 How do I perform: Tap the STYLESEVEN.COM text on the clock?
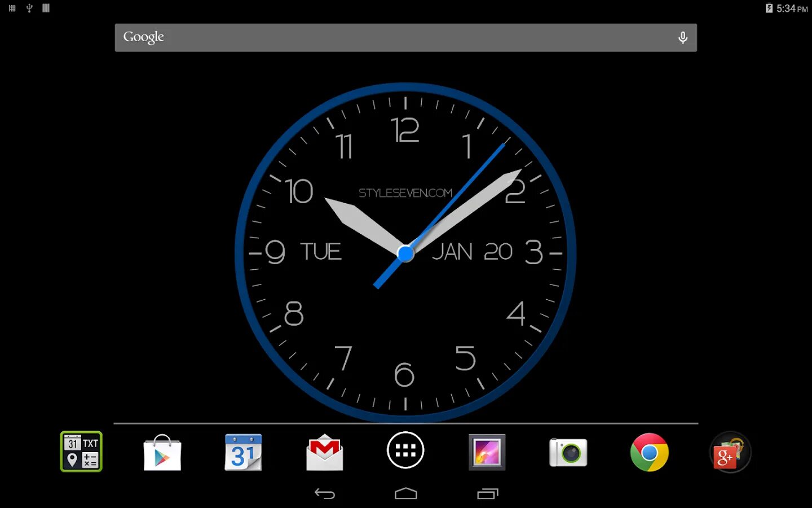405,193
